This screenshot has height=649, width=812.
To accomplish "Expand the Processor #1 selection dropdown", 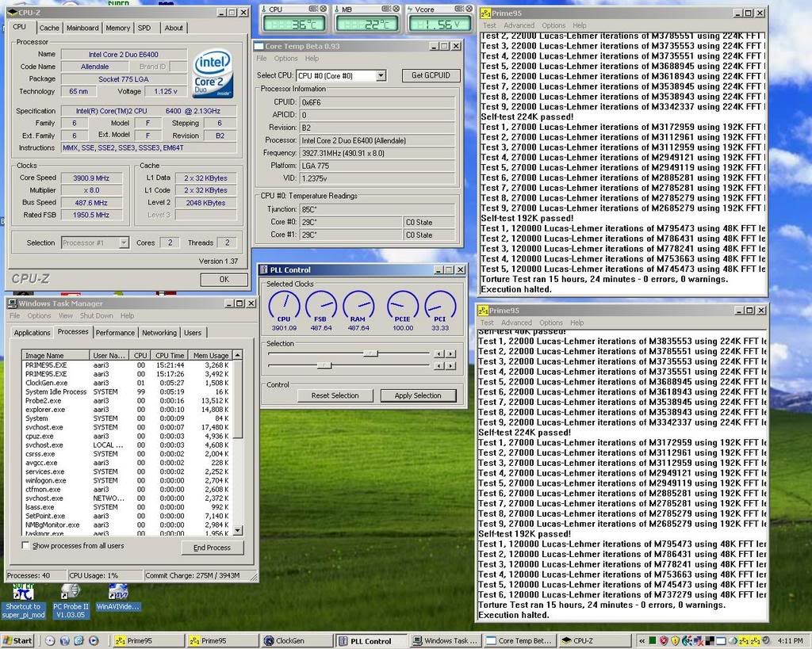I will [x=124, y=243].
